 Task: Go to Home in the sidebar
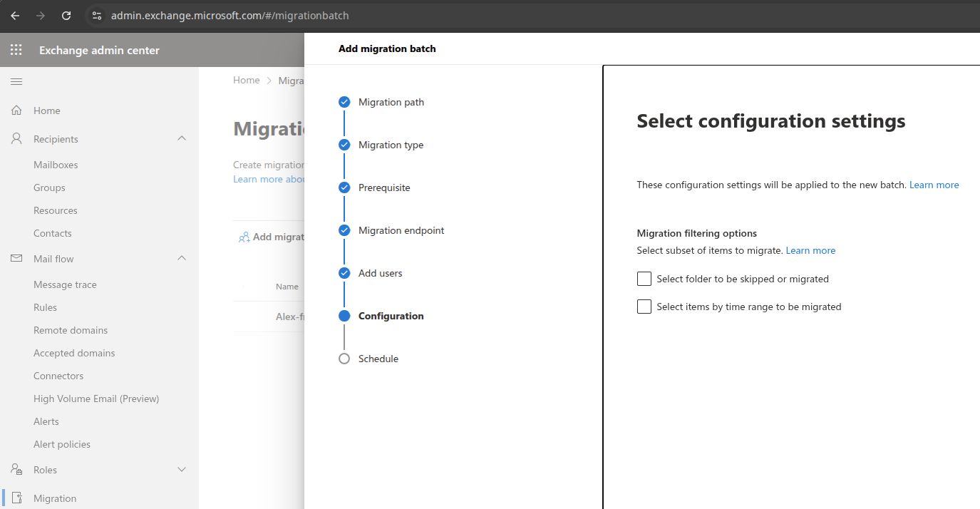click(x=46, y=110)
